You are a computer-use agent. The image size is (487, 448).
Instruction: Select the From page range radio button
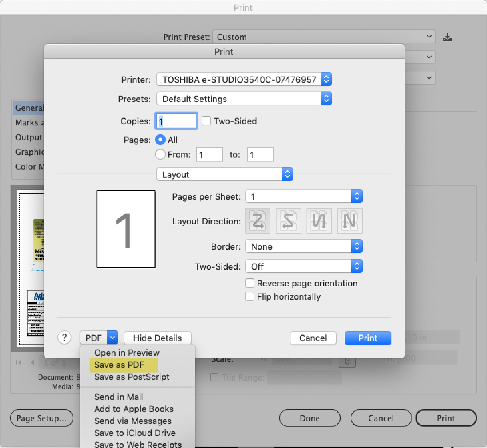pyautogui.click(x=160, y=154)
